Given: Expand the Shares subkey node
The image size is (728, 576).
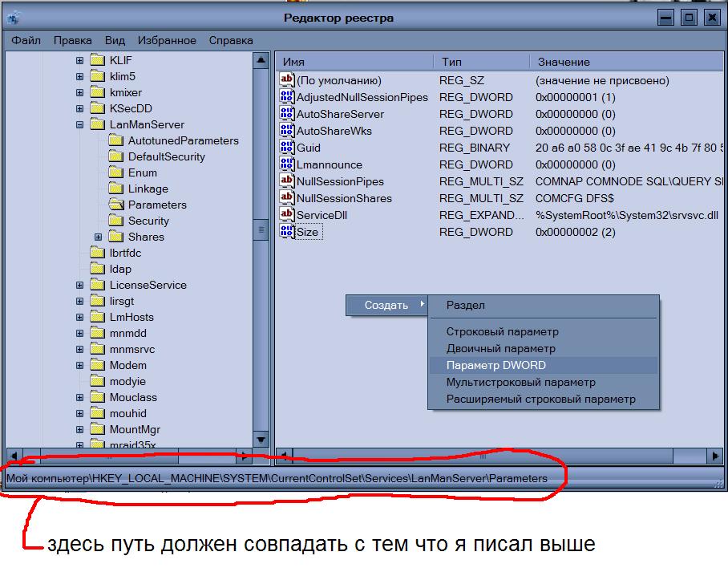Looking at the screenshot, I should tap(99, 237).
